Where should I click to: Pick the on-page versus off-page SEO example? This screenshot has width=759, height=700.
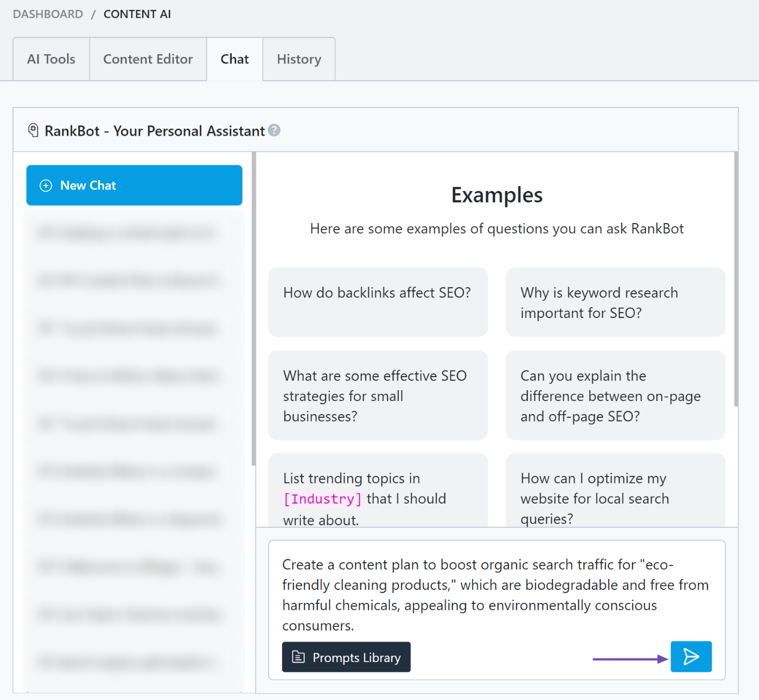tap(615, 395)
